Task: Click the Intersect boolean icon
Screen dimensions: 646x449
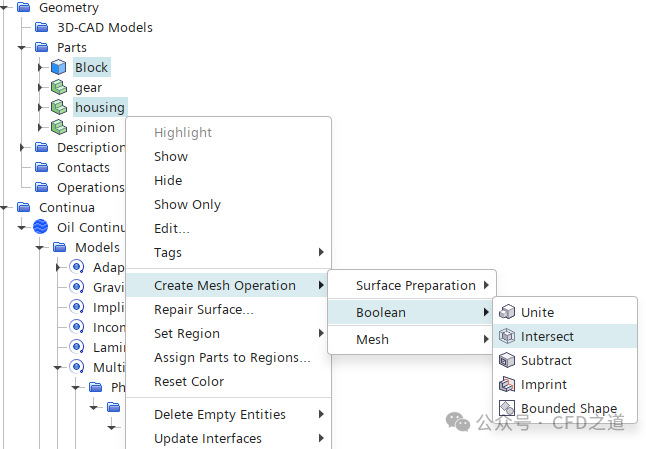Action: (x=508, y=336)
